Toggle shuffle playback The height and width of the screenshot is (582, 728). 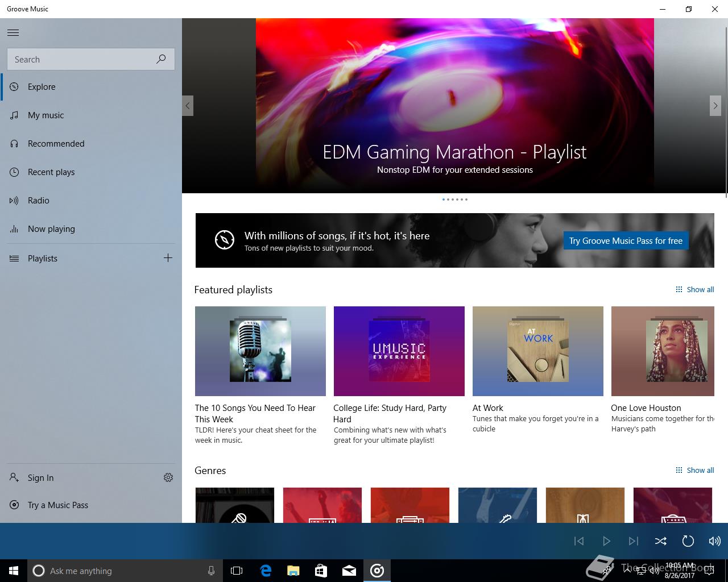(x=661, y=541)
